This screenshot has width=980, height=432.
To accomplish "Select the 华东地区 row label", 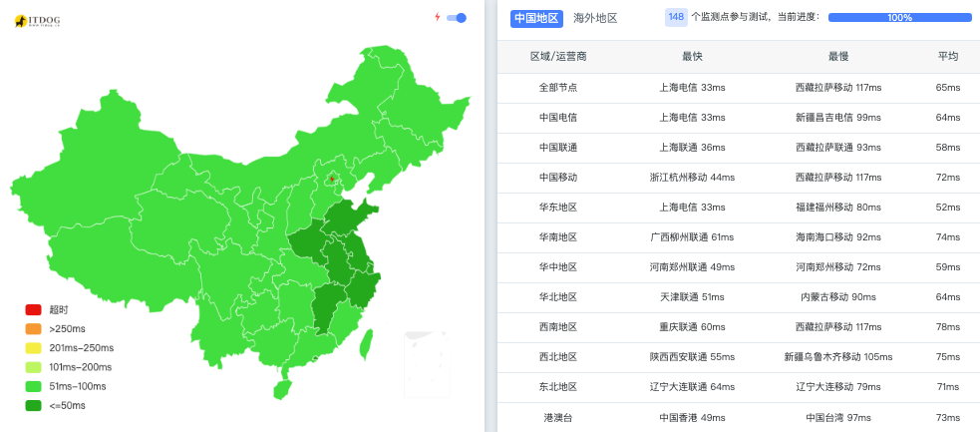I will click(558, 208).
